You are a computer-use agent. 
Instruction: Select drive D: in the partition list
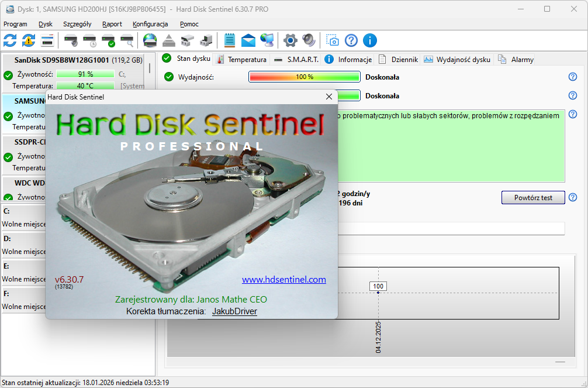tap(23, 245)
